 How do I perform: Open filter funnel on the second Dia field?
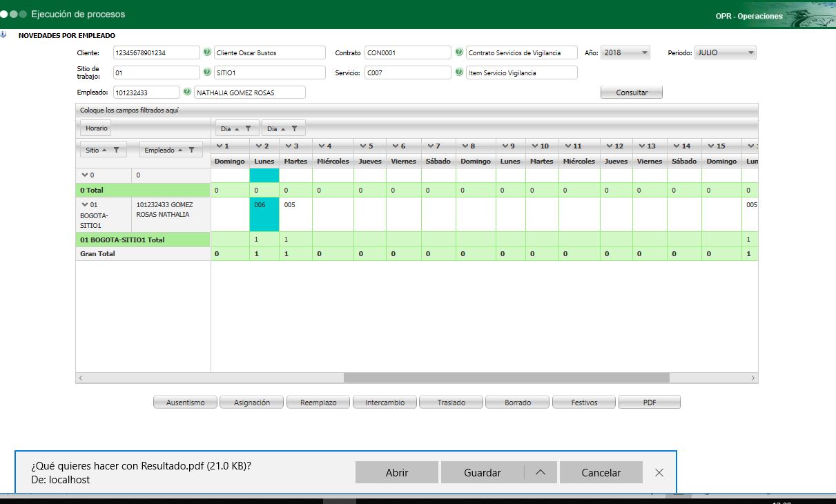click(294, 128)
